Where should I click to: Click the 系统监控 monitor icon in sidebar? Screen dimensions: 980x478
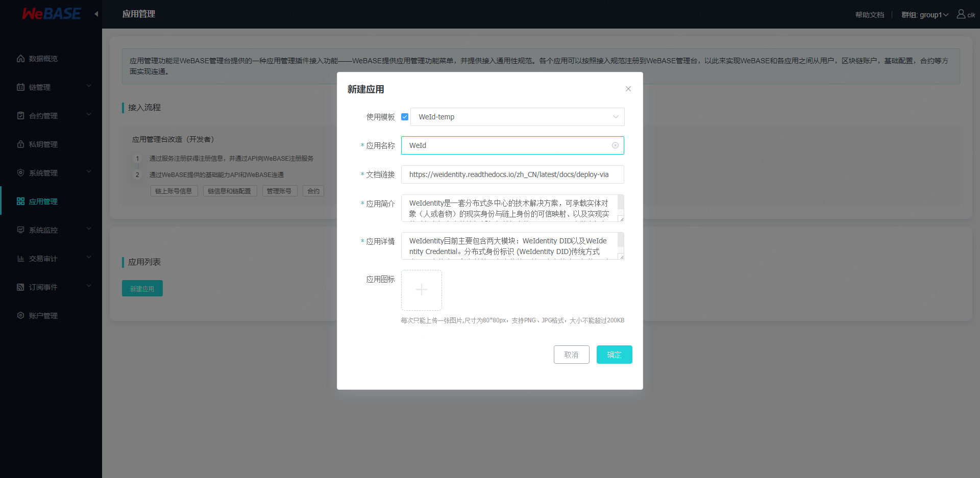point(20,230)
